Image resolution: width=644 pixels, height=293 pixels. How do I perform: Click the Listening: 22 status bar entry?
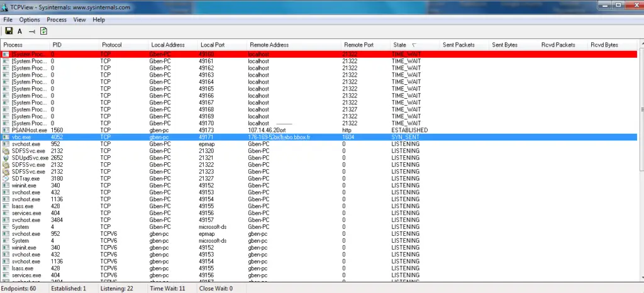click(117, 289)
